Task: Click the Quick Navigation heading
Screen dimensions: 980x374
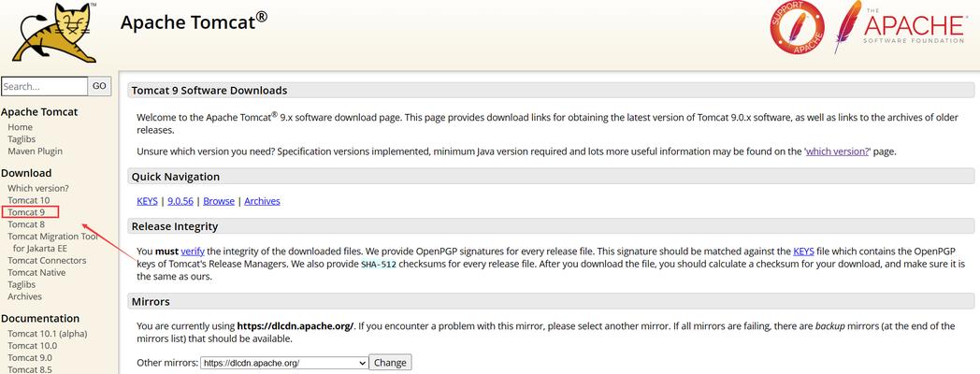Action: tap(176, 177)
